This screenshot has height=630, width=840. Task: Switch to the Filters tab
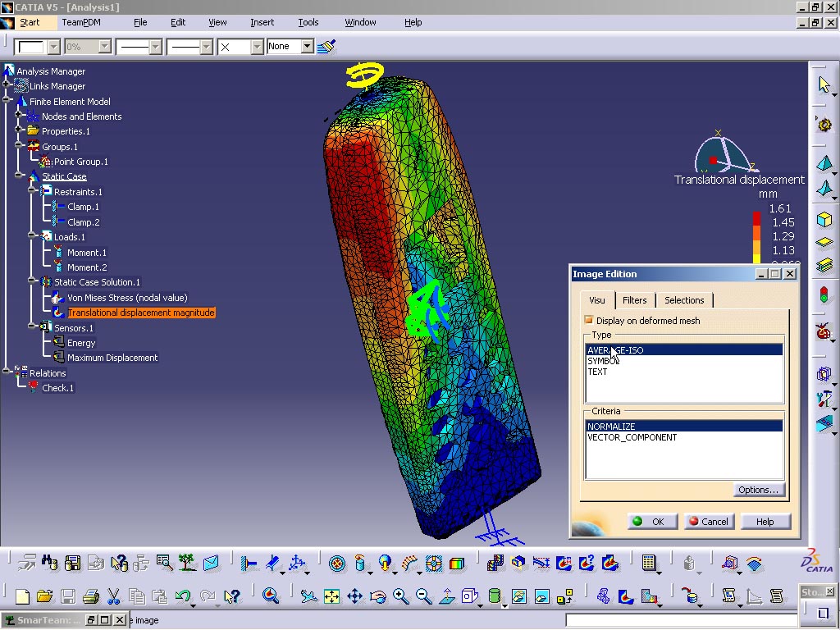[635, 300]
